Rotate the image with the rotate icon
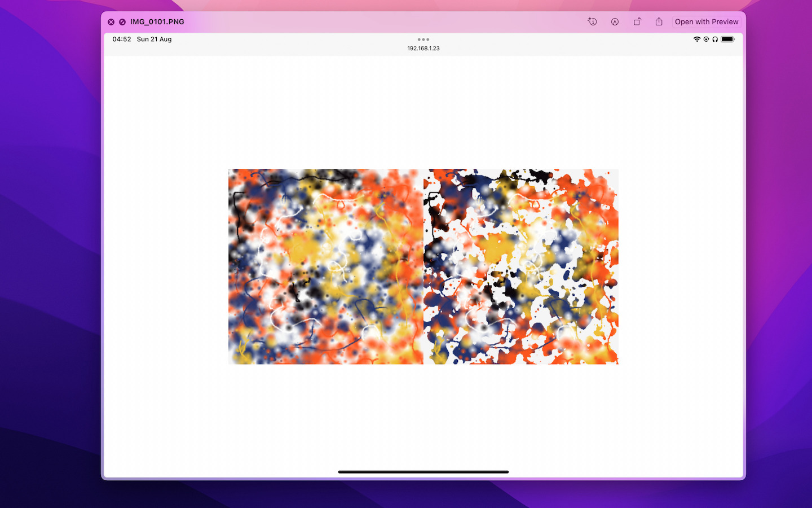Screen dimensions: 812x508 click(637, 21)
